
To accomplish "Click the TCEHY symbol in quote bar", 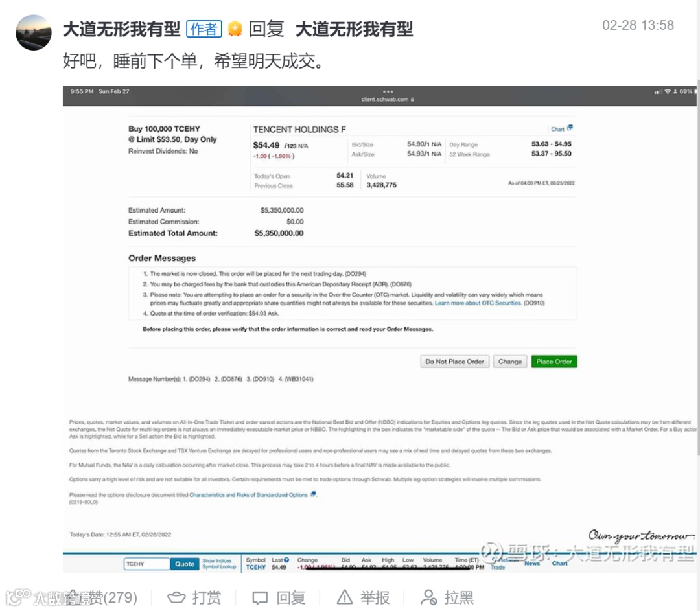I will point(256,567).
